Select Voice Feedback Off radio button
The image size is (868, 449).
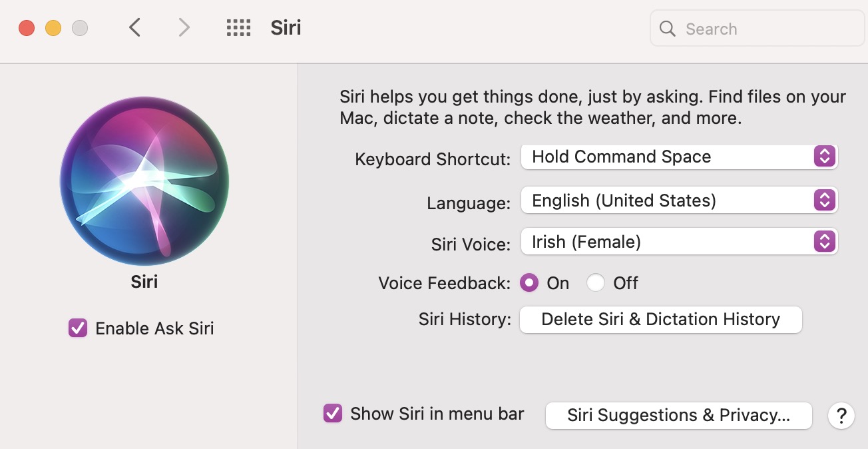click(596, 283)
